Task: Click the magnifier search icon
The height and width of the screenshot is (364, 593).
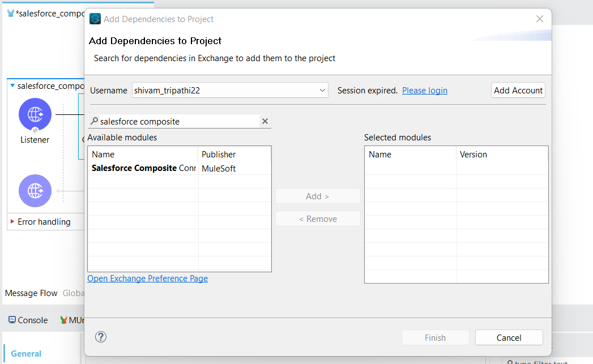Action: point(94,121)
